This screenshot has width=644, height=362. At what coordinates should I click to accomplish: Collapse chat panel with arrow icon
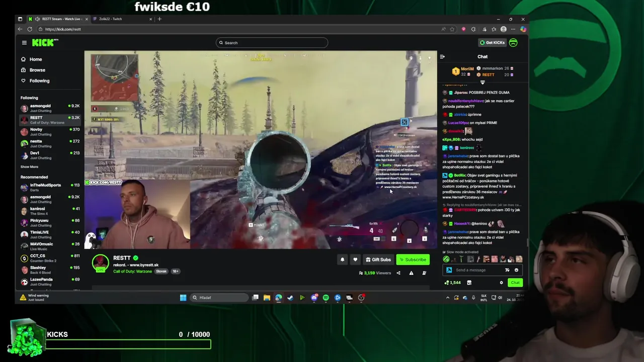click(442, 57)
